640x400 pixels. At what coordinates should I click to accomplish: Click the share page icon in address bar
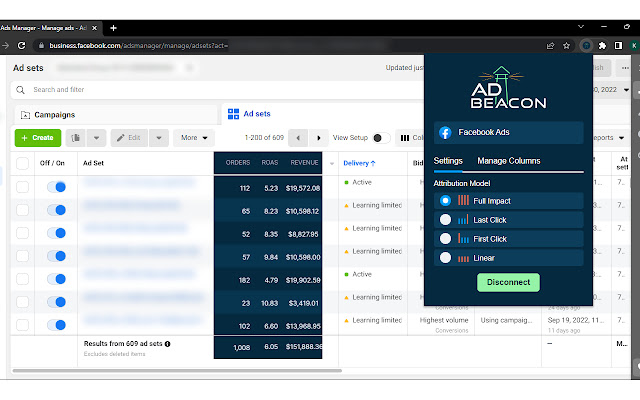550,46
